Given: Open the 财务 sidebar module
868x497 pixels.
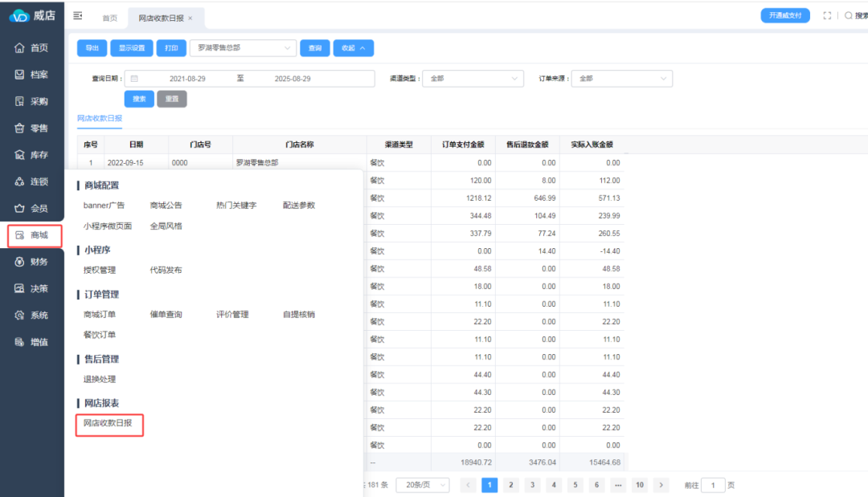Looking at the screenshot, I should (32, 262).
